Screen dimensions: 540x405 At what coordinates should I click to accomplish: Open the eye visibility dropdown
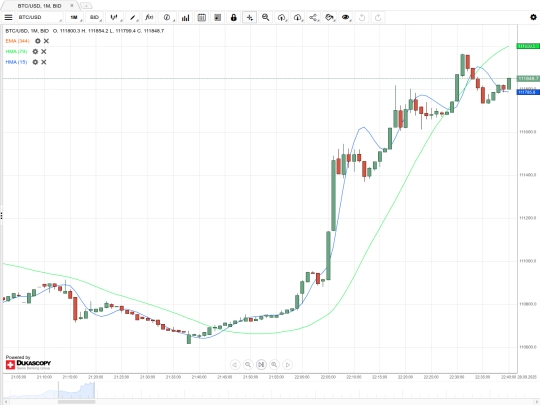pos(345,17)
